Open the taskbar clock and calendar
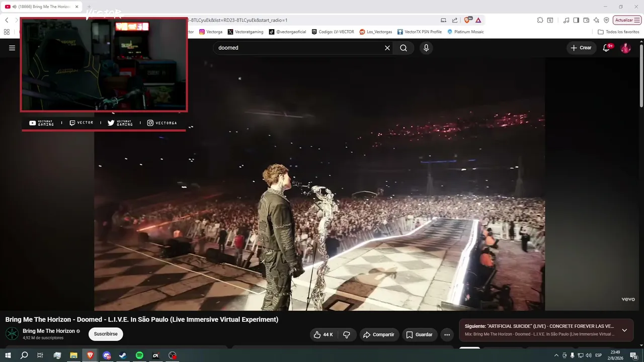644x362 pixels. (x=615, y=355)
